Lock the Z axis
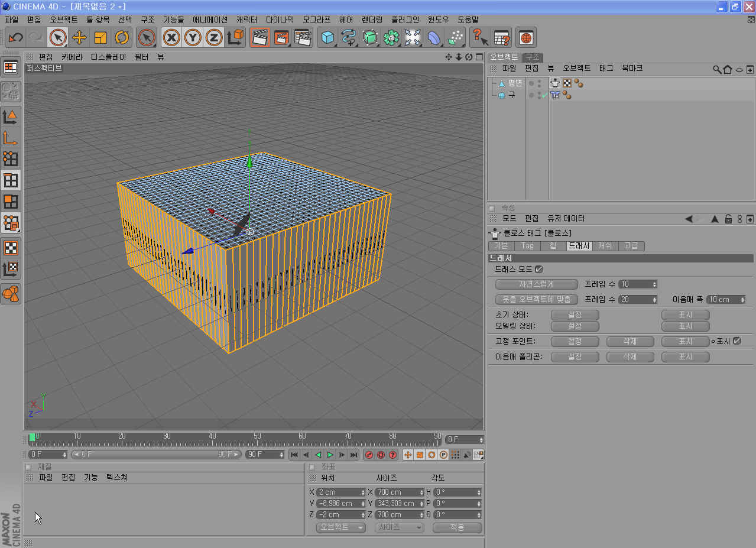Screen dimensions: 756x548 coord(214,38)
